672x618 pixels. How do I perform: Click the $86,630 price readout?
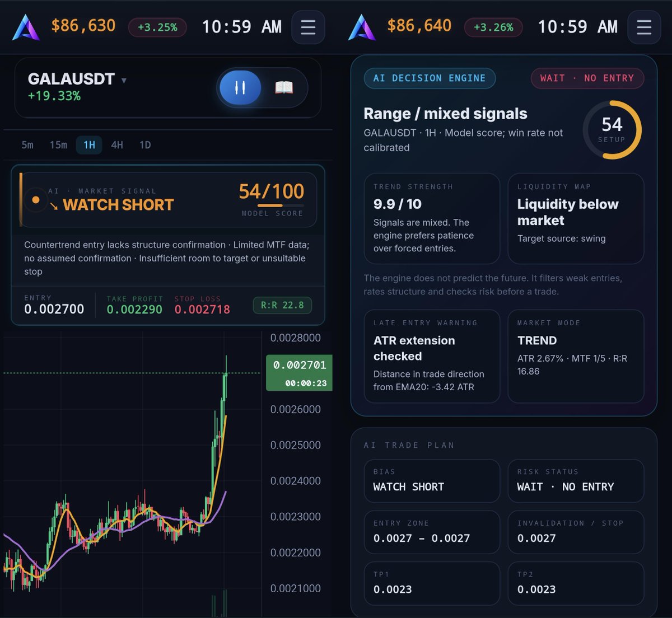83,26
